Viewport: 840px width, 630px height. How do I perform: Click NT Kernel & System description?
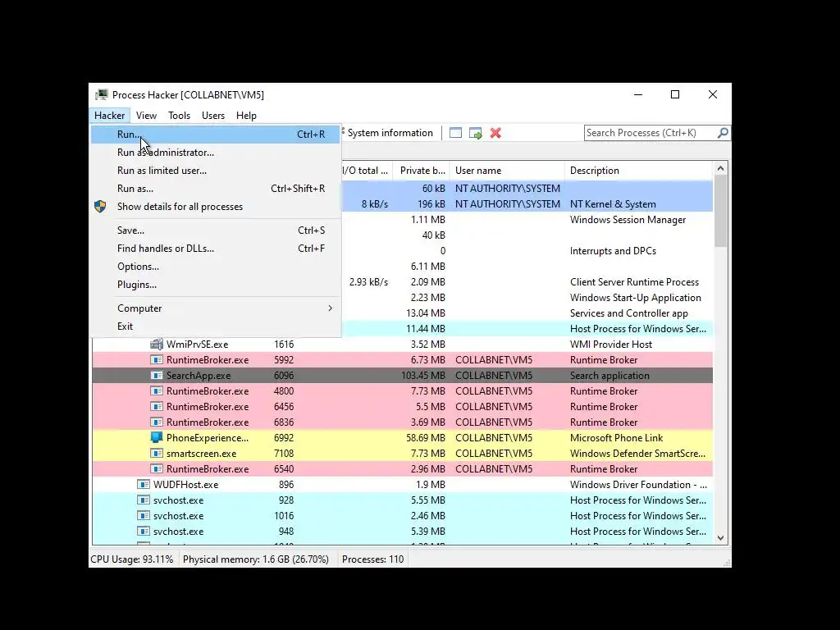pos(613,204)
